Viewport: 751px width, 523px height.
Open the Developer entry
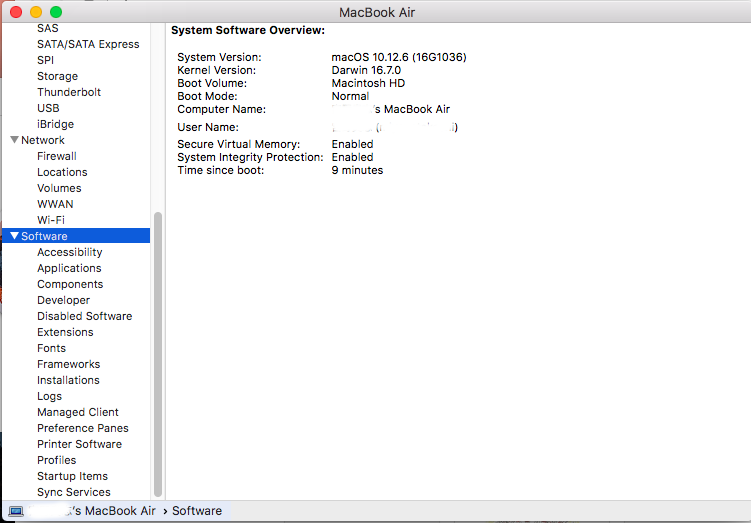pyautogui.click(x=64, y=300)
